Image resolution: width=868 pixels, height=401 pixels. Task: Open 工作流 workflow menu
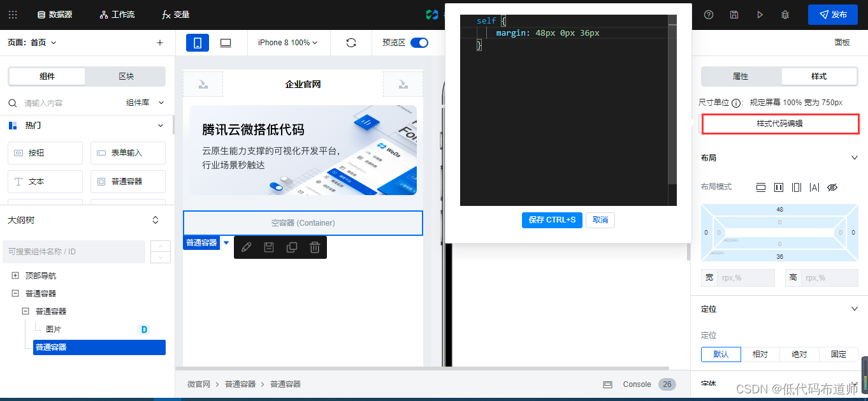click(117, 14)
